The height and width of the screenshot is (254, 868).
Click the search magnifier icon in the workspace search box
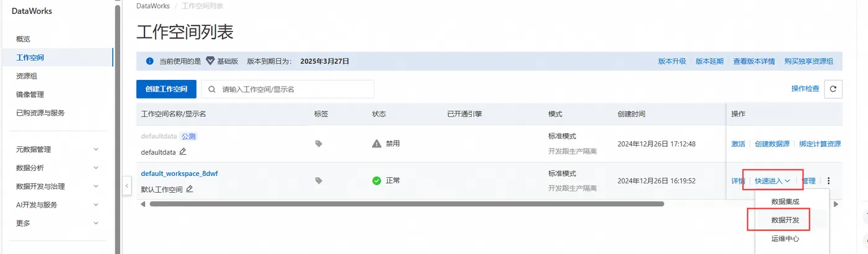click(x=212, y=89)
